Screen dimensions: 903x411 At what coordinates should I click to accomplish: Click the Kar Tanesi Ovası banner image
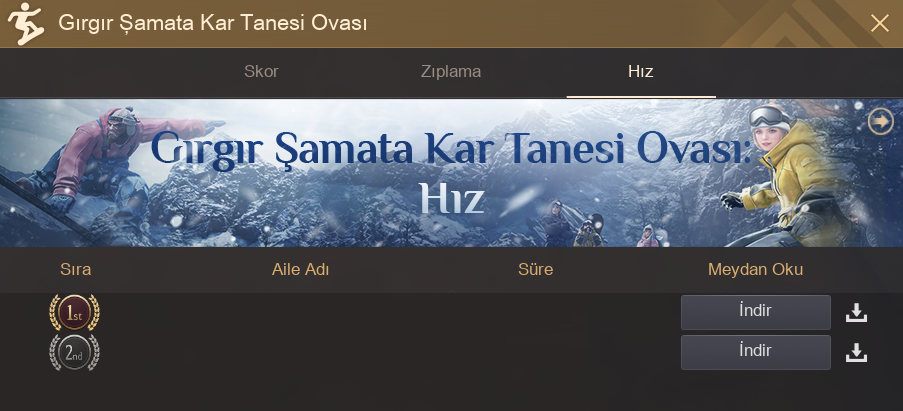452,173
